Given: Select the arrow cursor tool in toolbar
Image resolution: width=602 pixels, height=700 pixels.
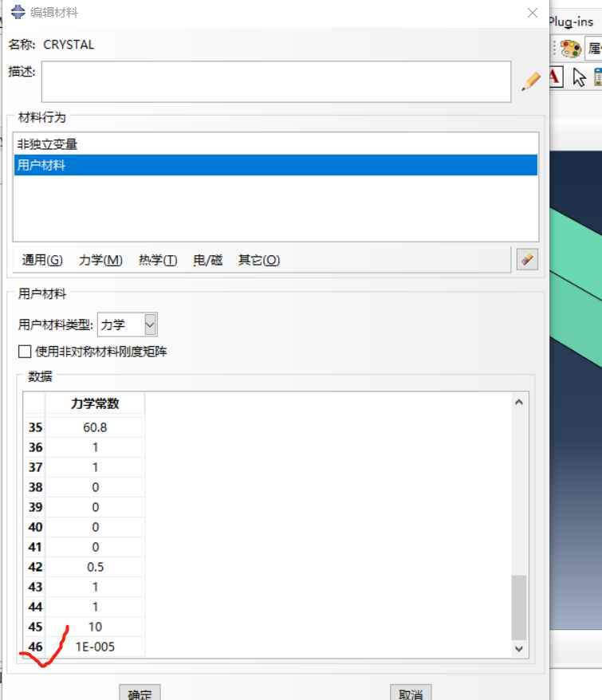Looking at the screenshot, I should tap(579, 77).
